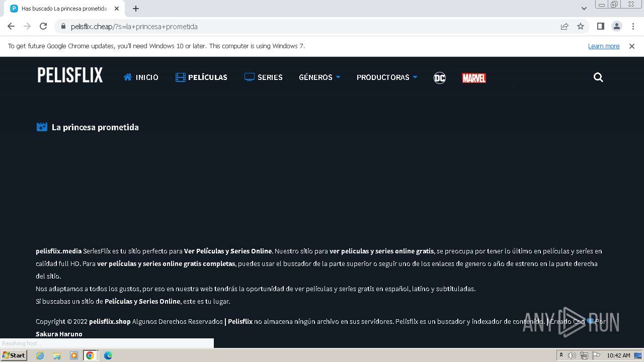Click the La princesa prometida heading
644x362 pixels.
point(95,127)
